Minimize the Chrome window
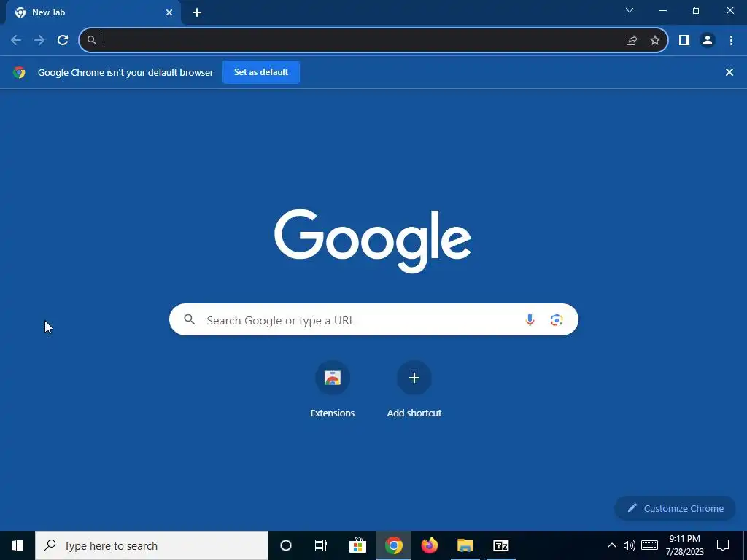747x560 pixels. 662,10
